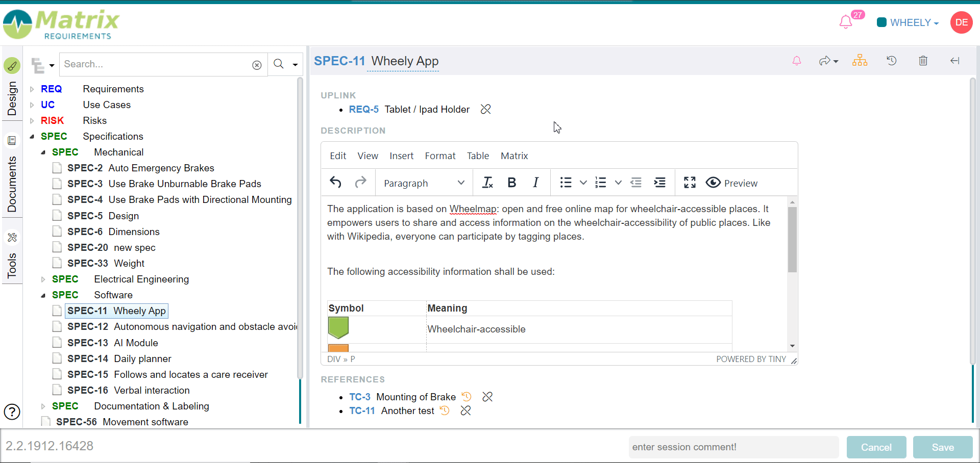Screen dimensions: 980x463
Task: Expand SPEC Documentation & Labeling folder
Action: click(43, 406)
